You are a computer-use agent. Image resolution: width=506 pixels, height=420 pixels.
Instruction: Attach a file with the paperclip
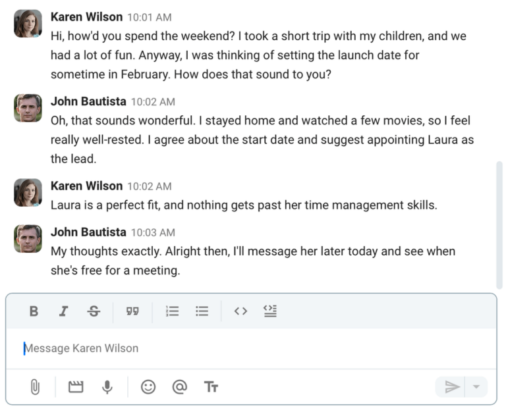(35, 387)
